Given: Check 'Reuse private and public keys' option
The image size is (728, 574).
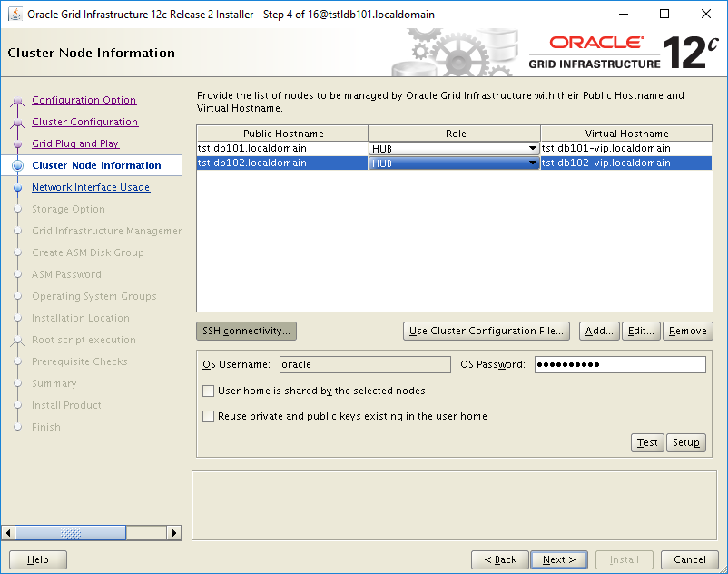Looking at the screenshot, I should click(209, 416).
